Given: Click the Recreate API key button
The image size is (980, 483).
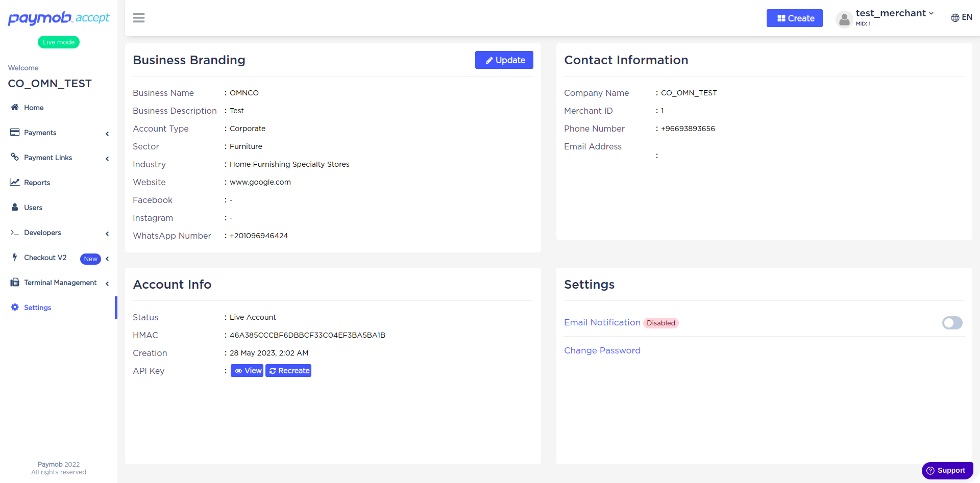Looking at the screenshot, I should pos(288,371).
